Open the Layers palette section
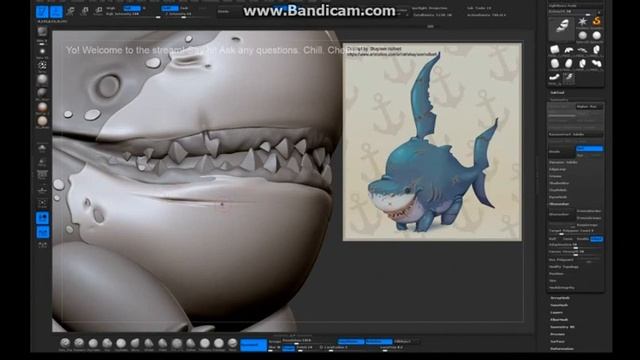 coord(556,312)
